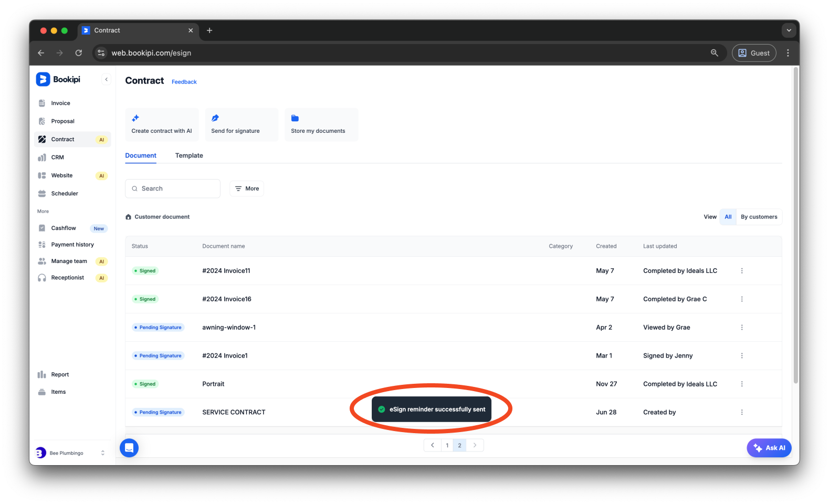The width and height of the screenshot is (829, 504).
Task: Switch view to By customers
Action: 759,217
